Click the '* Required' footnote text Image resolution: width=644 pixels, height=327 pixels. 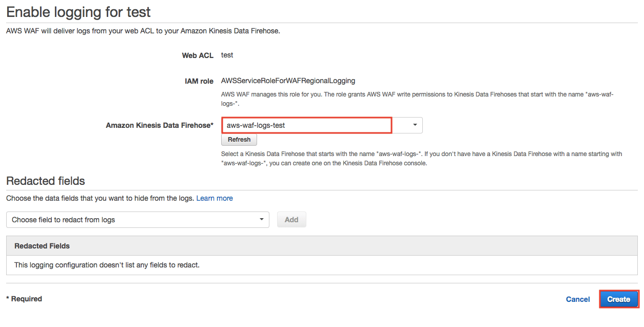point(24,299)
